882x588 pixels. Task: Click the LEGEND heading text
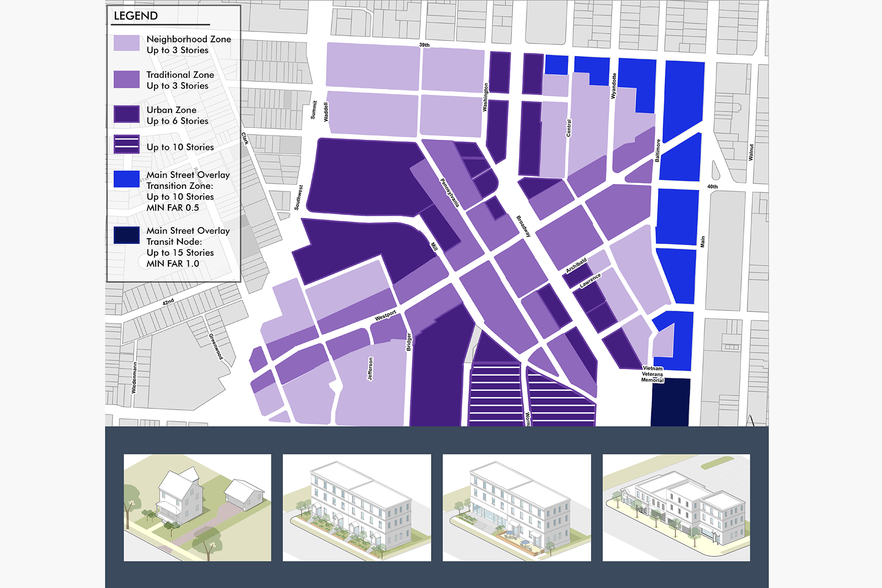coord(136,16)
